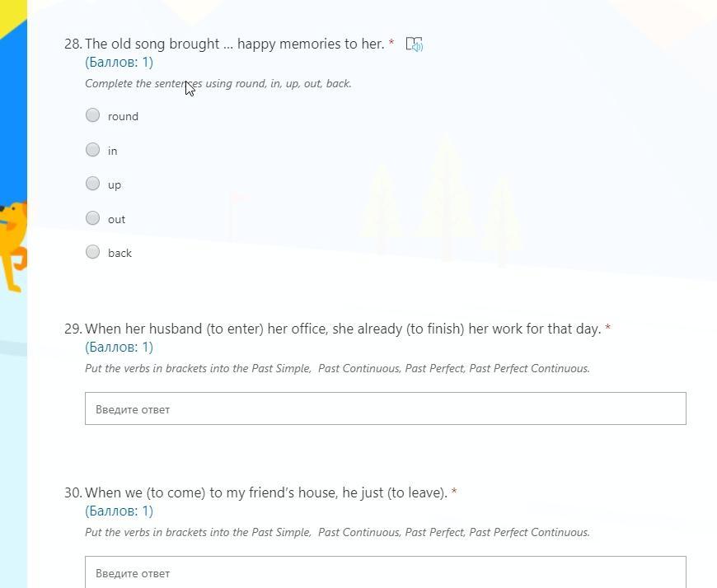This screenshot has height=588, width=717.
Task: Choose the "up" radio option
Action: tap(93, 184)
